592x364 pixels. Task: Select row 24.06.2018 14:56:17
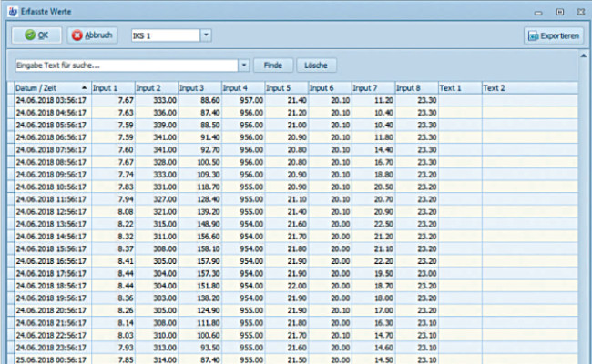tap(292, 237)
